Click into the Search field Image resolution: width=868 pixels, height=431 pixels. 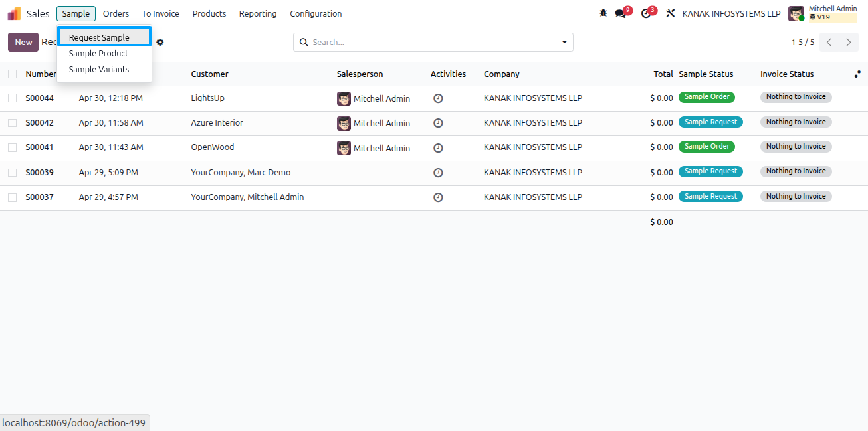coord(432,42)
